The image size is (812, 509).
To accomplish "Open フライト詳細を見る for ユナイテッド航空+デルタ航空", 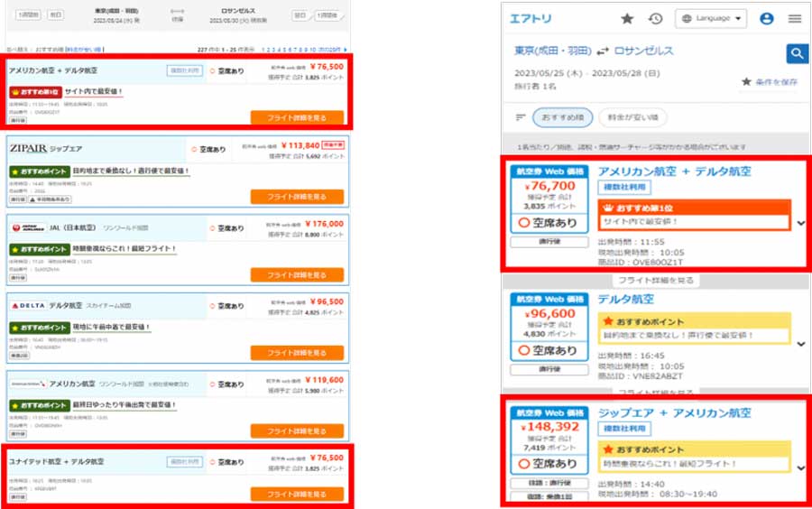I will click(x=297, y=494).
